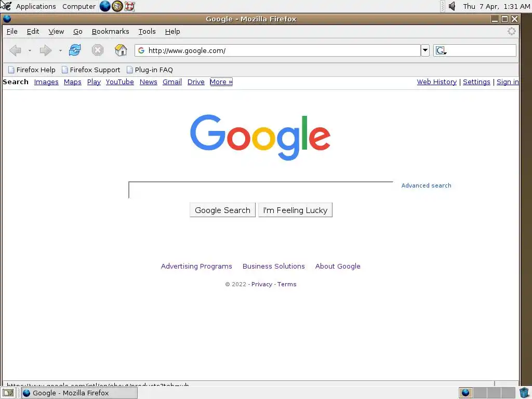Click the address bar URL field

277,50
